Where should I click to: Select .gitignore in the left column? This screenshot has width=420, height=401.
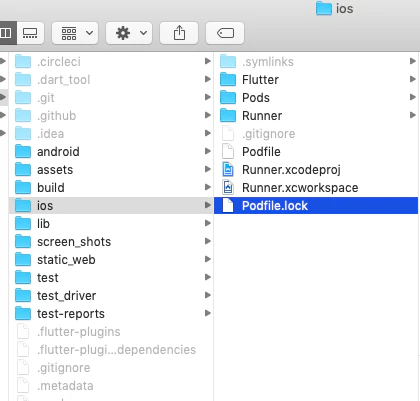click(x=111, y=368)
